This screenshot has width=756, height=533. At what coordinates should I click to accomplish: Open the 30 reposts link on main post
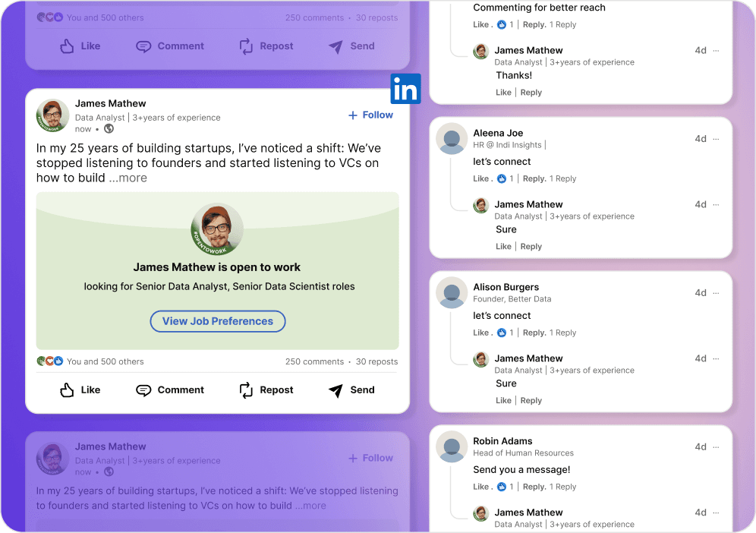point(376,361)
